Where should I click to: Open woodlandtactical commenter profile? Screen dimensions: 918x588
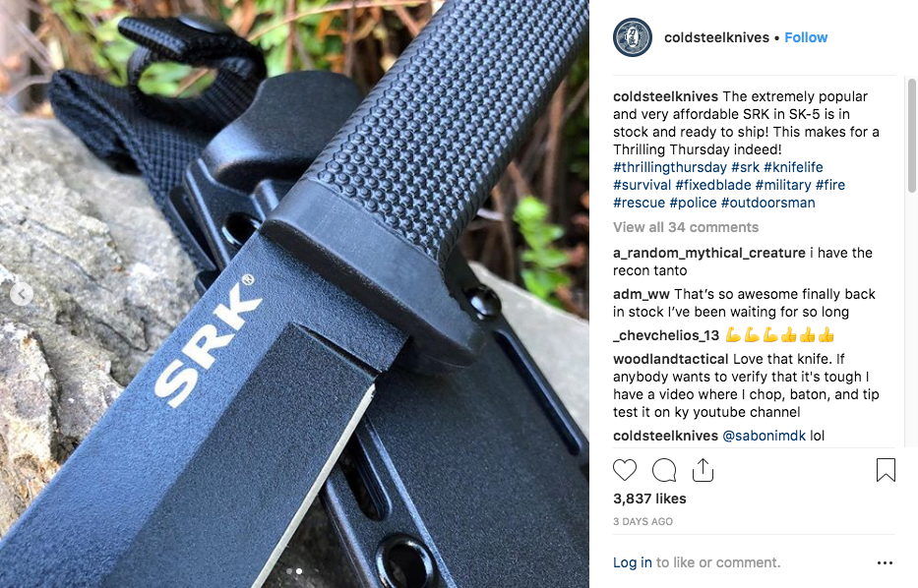[670, 359]
